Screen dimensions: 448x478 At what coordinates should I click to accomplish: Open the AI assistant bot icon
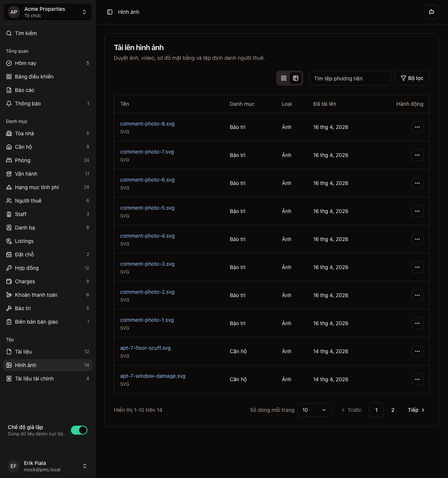[431, 12]
